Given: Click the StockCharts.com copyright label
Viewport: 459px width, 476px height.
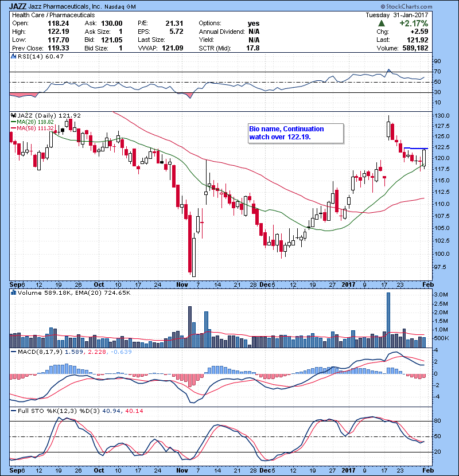Looking at the screenshot, I should (406, 6).
